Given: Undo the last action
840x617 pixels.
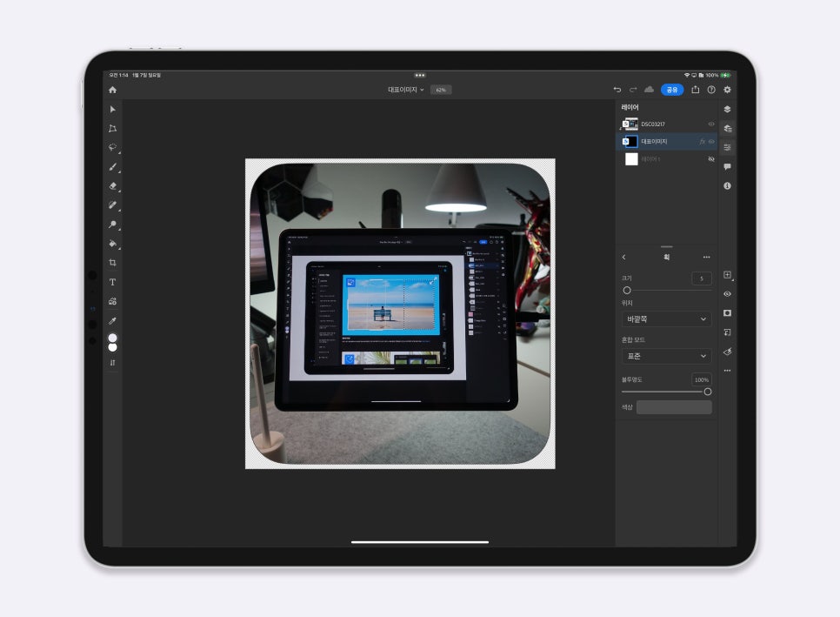Looking at the screenshot, I should coord(617,90).
